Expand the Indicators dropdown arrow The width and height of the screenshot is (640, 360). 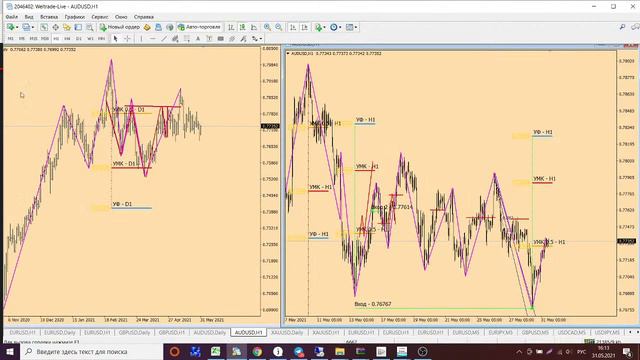(324, 27)
